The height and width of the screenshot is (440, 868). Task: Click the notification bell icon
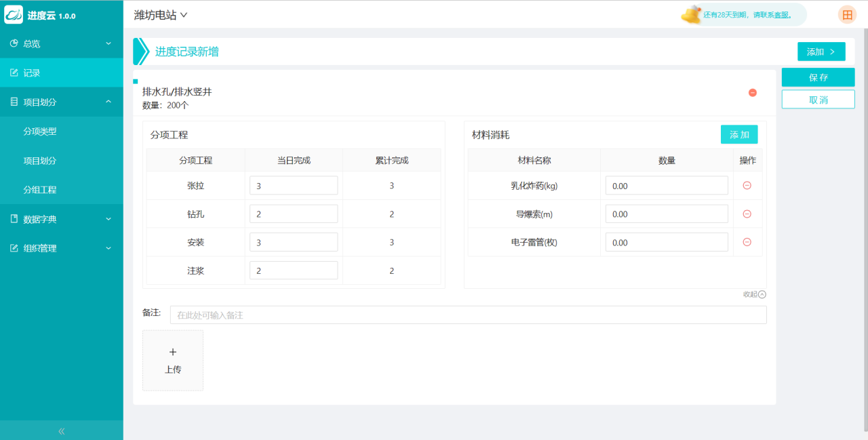[x=691, y=14]
